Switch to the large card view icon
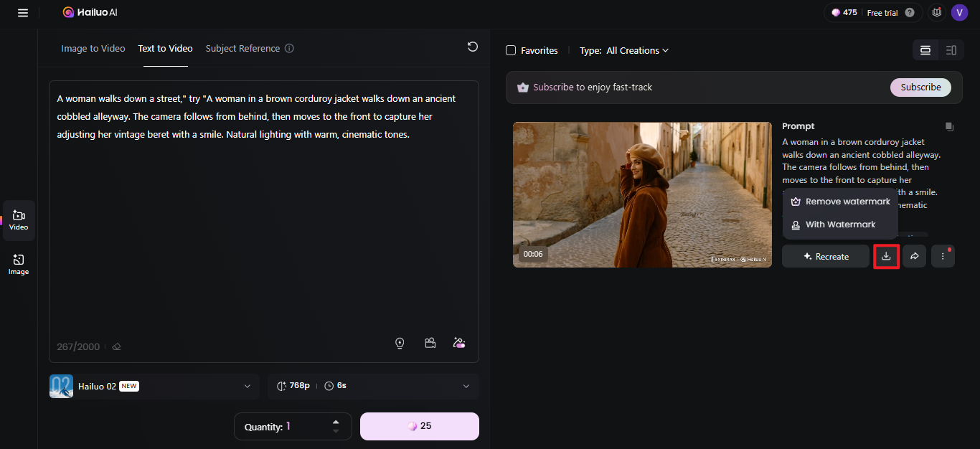 click(x=925, y=50)
